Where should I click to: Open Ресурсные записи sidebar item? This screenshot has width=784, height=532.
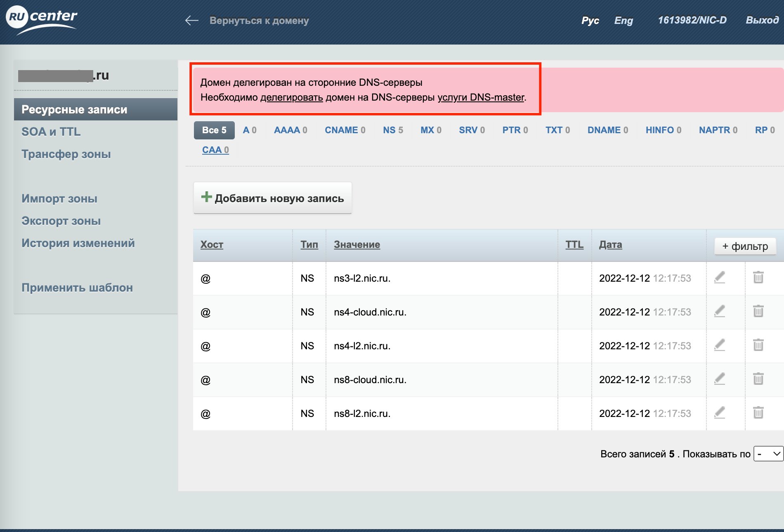pyautogui.click(x=96, y=109)
